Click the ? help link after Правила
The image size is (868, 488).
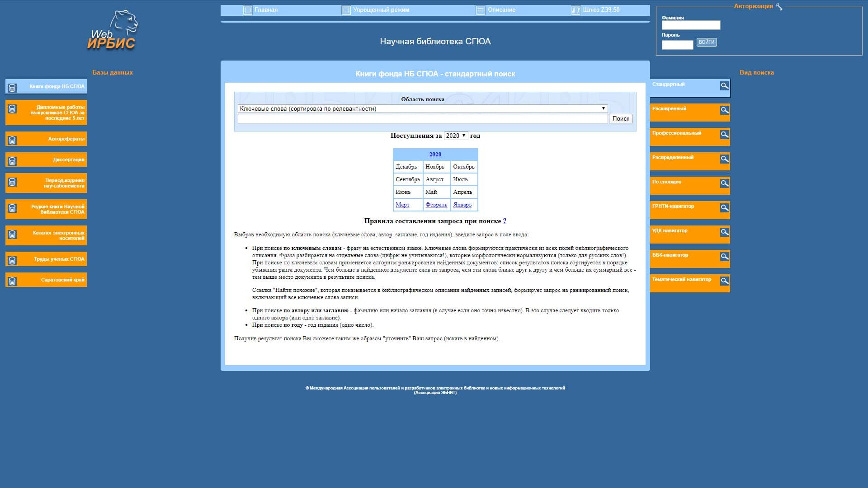coord(505,221)
